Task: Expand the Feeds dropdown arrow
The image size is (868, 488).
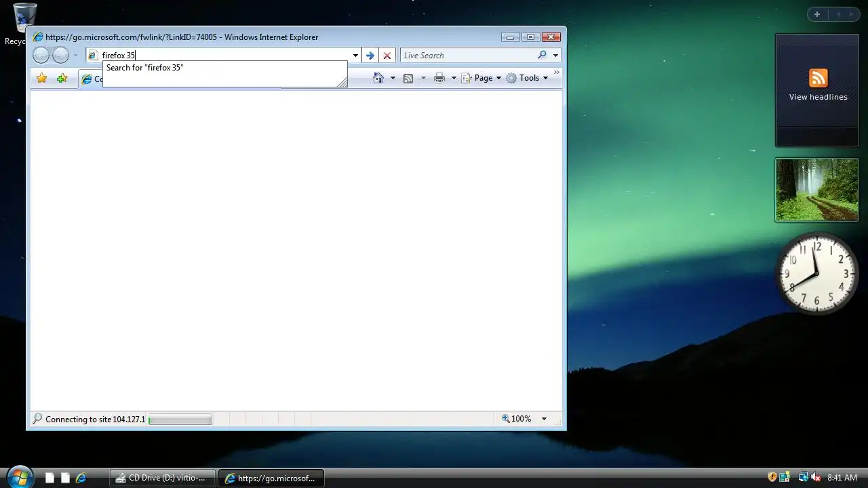Action: click(423, 78)
